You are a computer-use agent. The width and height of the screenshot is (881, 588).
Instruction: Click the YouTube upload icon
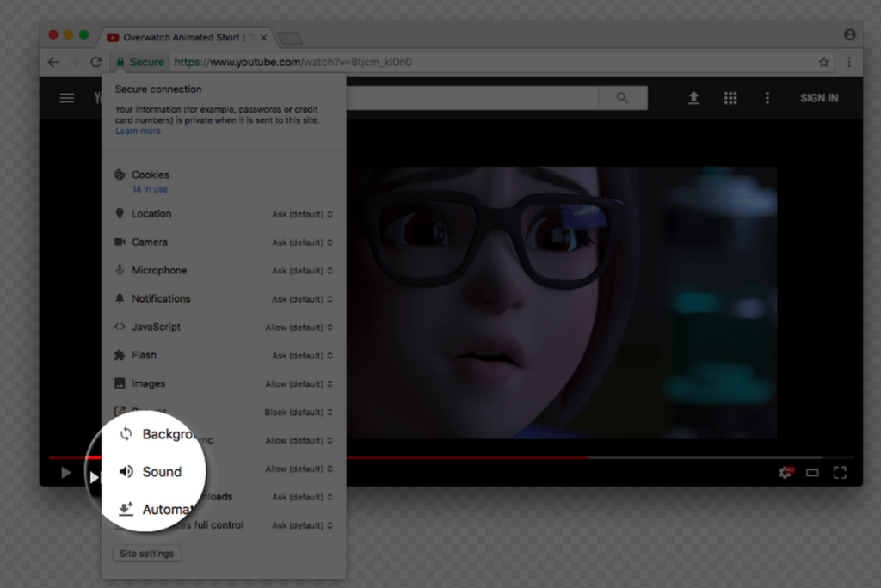click(693, 98)
